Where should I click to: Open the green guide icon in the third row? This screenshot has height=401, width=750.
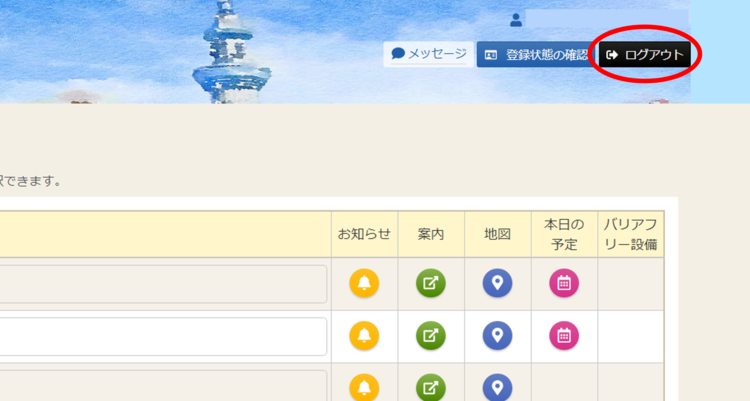(431, 386)
